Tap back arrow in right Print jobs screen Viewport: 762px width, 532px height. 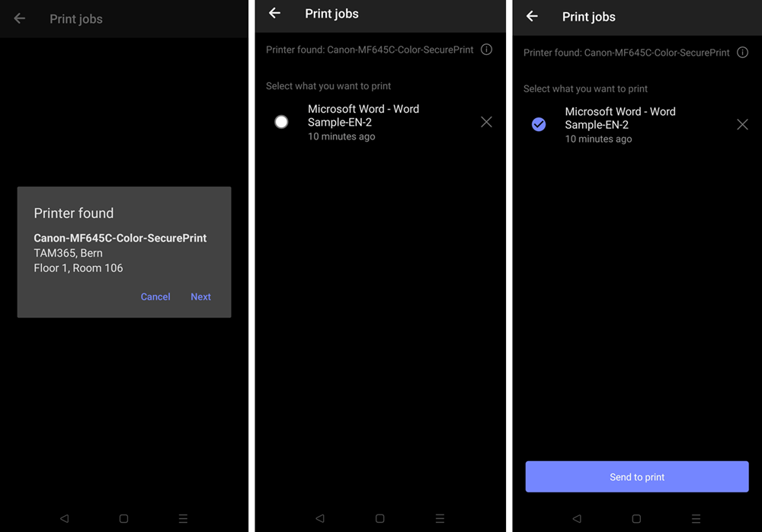tap(532, 16)
